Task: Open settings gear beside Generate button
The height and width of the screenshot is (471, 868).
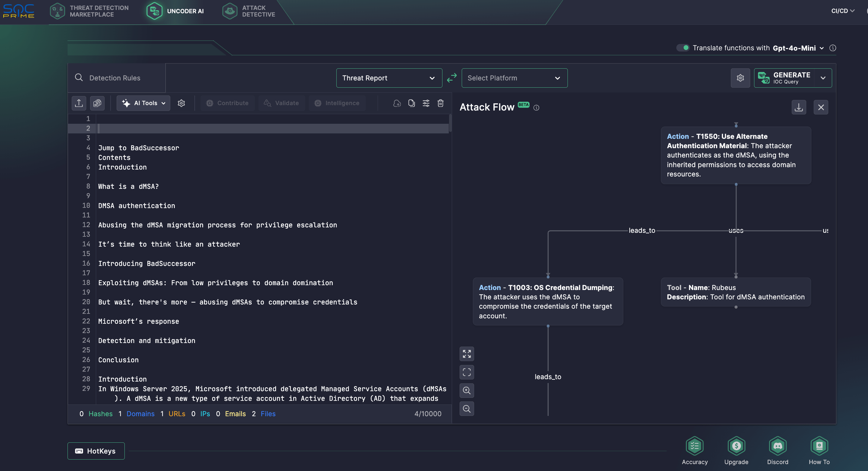Action: click(740, 78)
